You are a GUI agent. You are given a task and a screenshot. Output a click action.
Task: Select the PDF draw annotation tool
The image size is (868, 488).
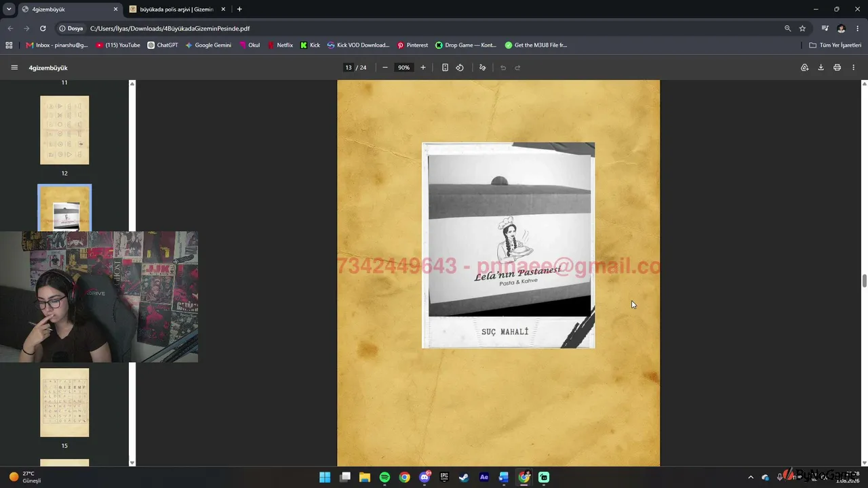(x=483, y=68)
